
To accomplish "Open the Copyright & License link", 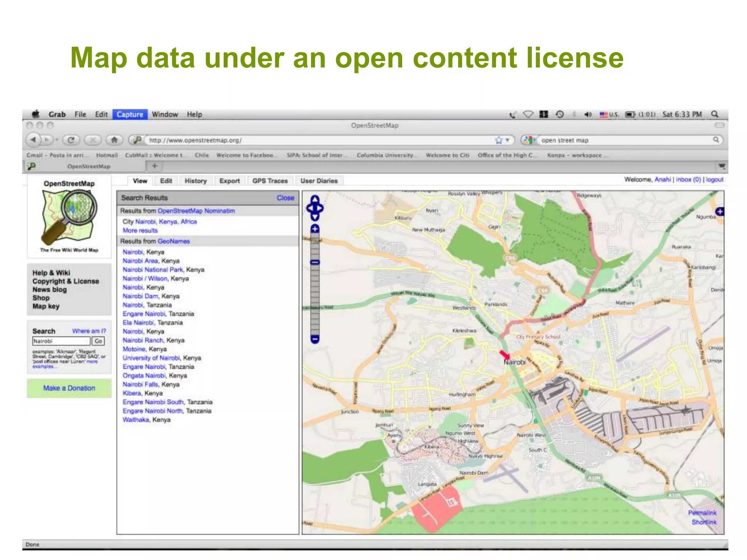I will point(66,281).
